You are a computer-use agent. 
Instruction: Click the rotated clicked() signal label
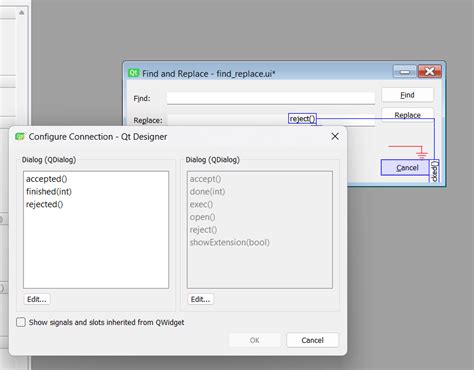[434, 171]
